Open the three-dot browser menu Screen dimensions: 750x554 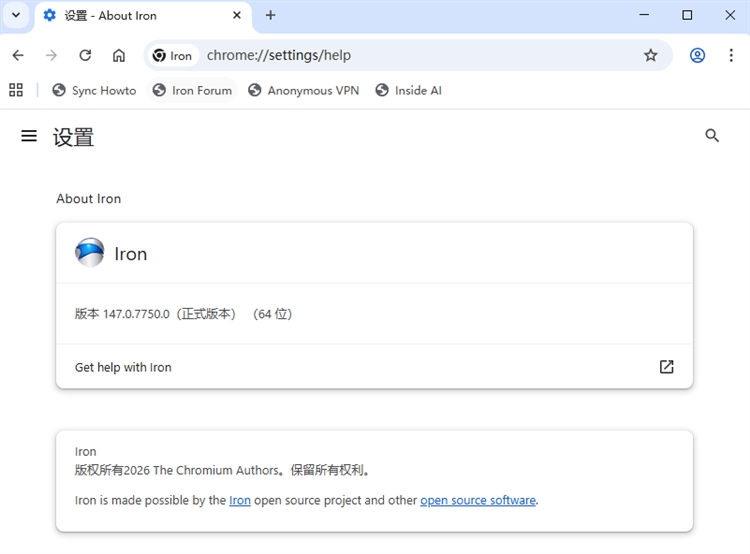[731, 55]
